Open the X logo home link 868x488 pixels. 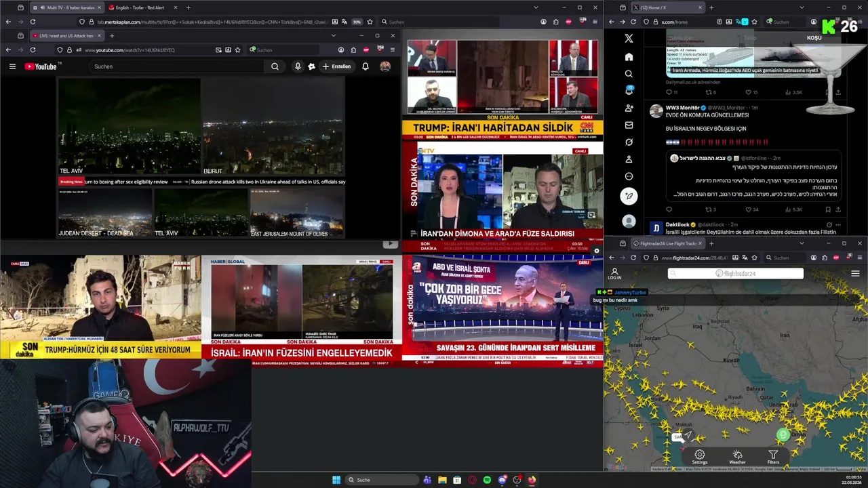pyautogui.click(x=629, y=39)
